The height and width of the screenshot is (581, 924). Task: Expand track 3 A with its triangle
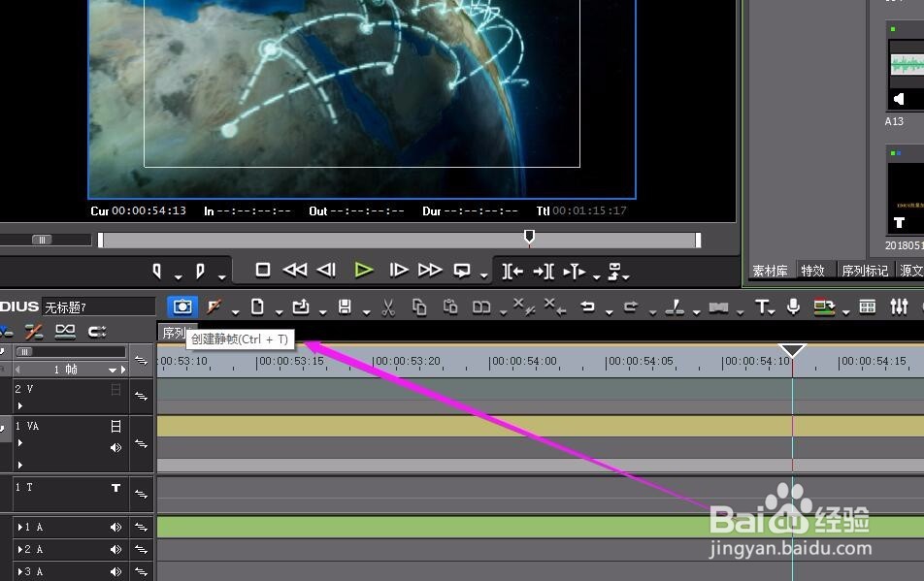click(x=20, y=571)
